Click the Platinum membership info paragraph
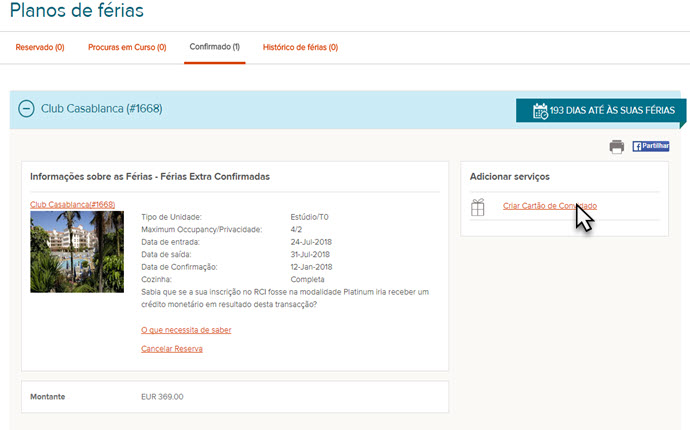Viewport: 690px width, 430px height. click(x=285, y=298)
